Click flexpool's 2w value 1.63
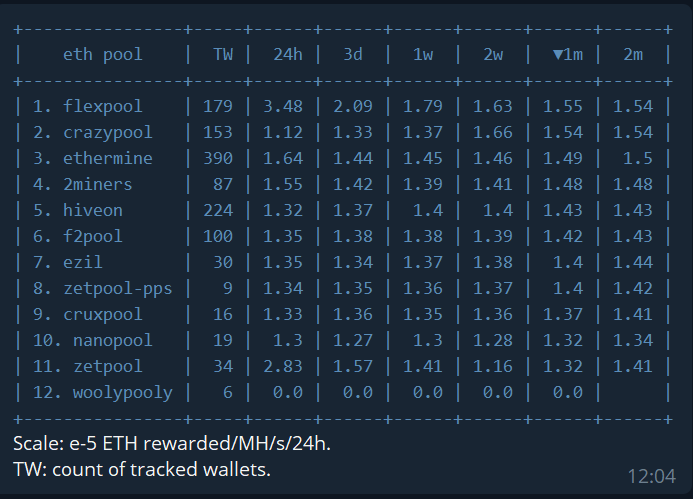Image resolution: width=693 pixels, height=499 pixels. pyautogui.click(x=493, y=107)
